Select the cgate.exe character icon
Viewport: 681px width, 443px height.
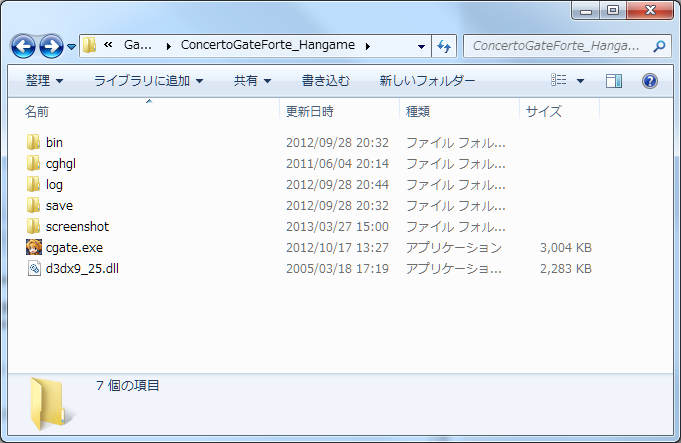34,247
